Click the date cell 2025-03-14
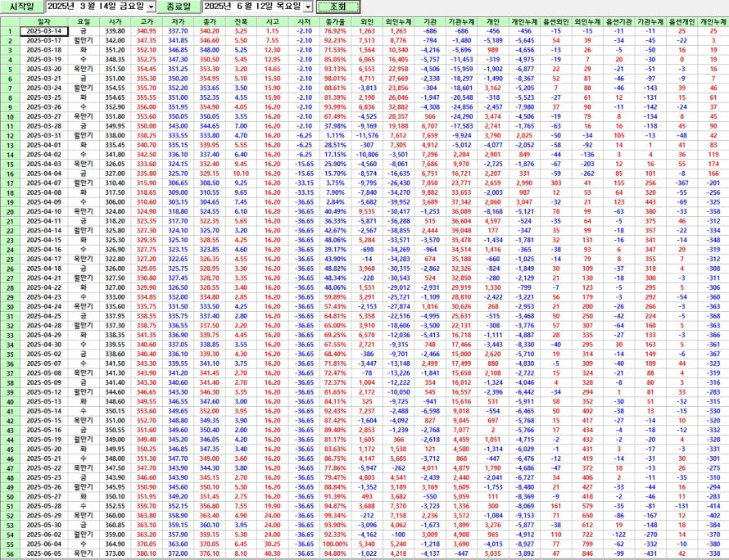The image size is (729, 560). coord(43,31)
